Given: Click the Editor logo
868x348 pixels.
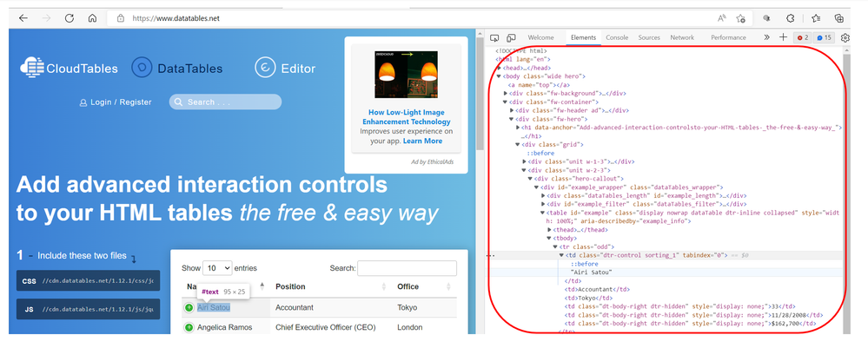Looking at the screenshot, I should click(x=285, y=68).
